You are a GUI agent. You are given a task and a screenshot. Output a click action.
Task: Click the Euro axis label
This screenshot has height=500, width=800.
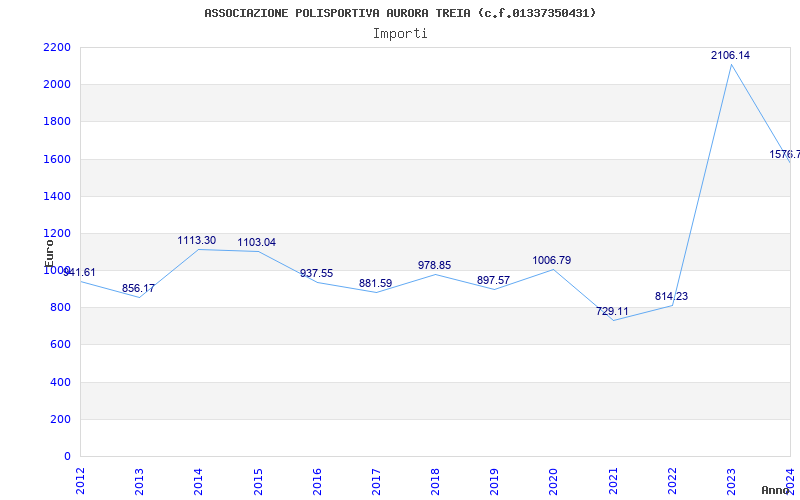[49, 254]
